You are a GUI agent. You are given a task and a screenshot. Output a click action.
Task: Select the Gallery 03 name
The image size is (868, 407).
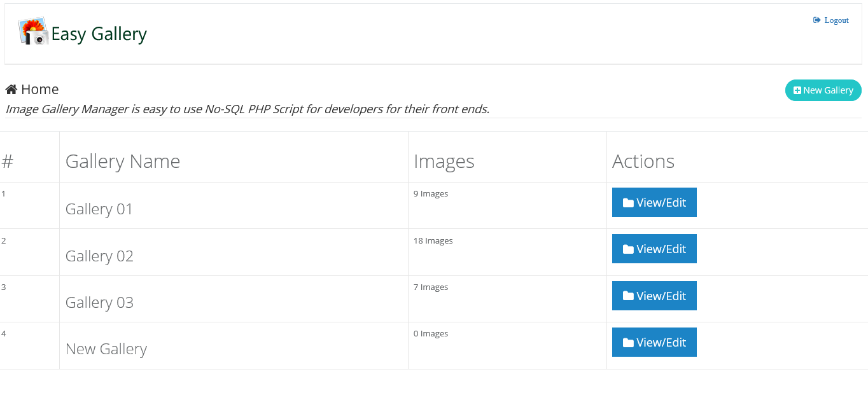(x=99, y=303)
